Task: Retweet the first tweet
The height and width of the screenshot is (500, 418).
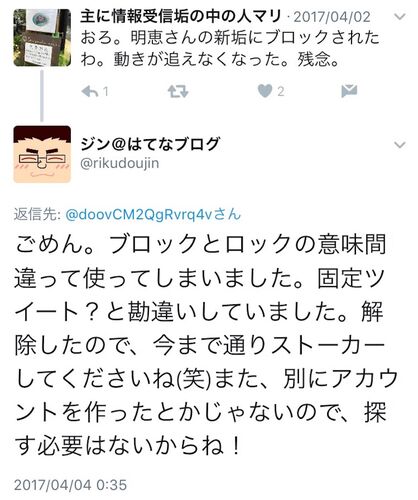Action: (x=178, y=91)
